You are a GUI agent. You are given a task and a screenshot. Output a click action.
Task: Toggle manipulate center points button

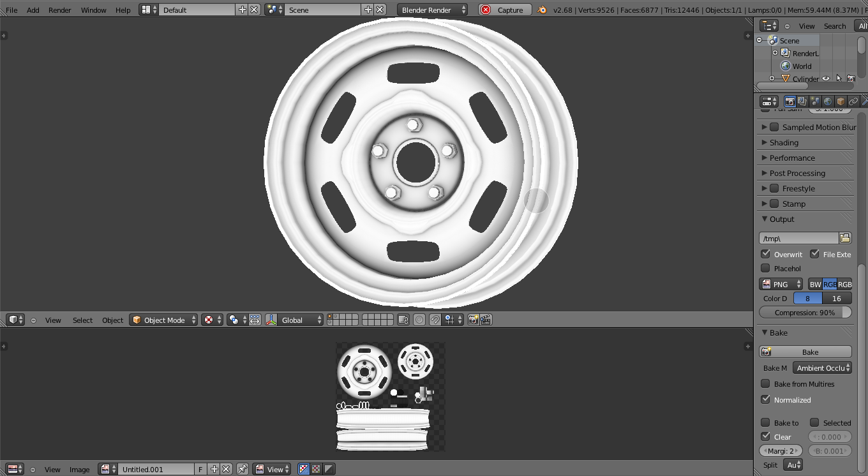255,320
